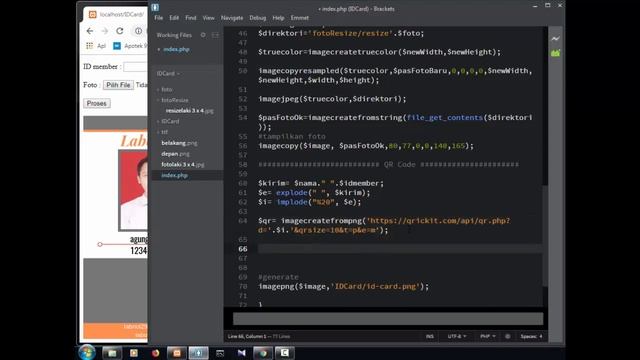Click the '#generate' comment on line 69
Screen dimensions: 640x360
pyautogui.click(x=278, y=277)
